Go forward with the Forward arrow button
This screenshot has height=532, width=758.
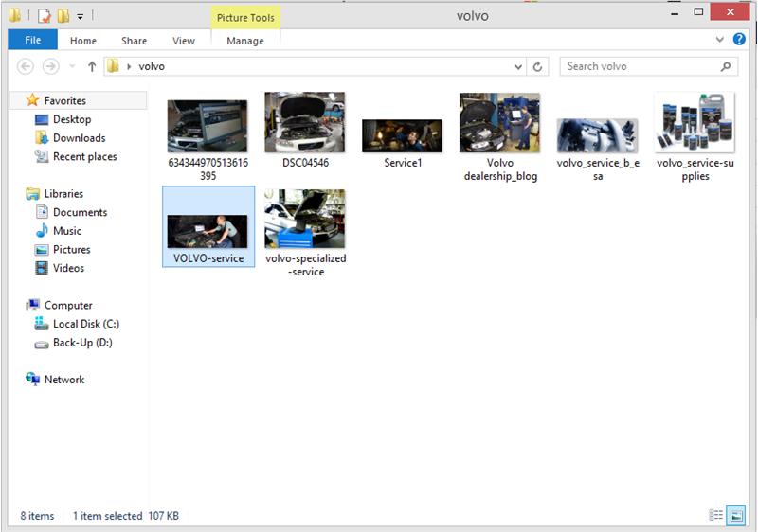(x=51, y=66)
